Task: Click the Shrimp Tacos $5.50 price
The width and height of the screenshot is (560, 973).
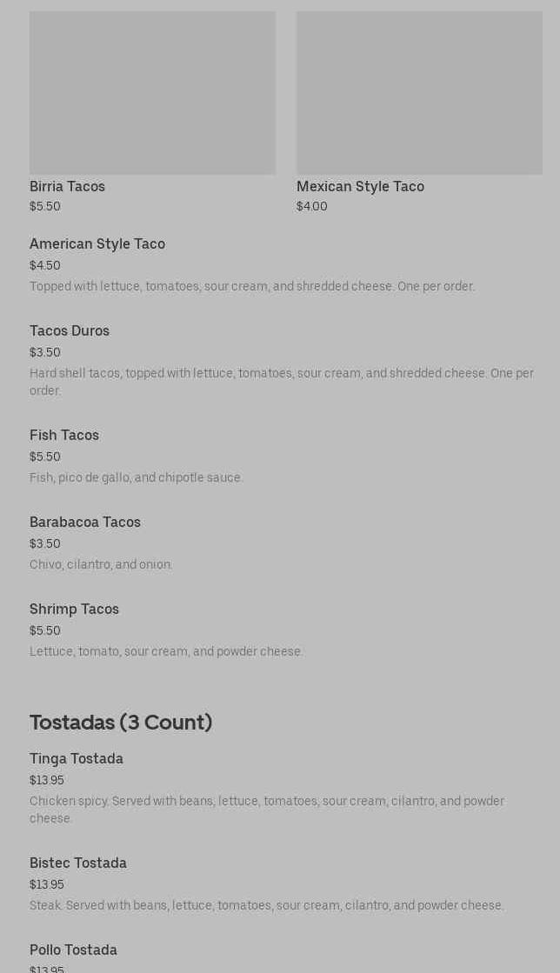Action: 45,631
